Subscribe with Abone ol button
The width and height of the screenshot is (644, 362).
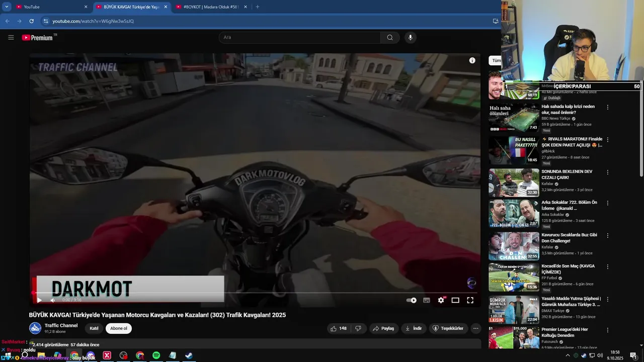119,328
